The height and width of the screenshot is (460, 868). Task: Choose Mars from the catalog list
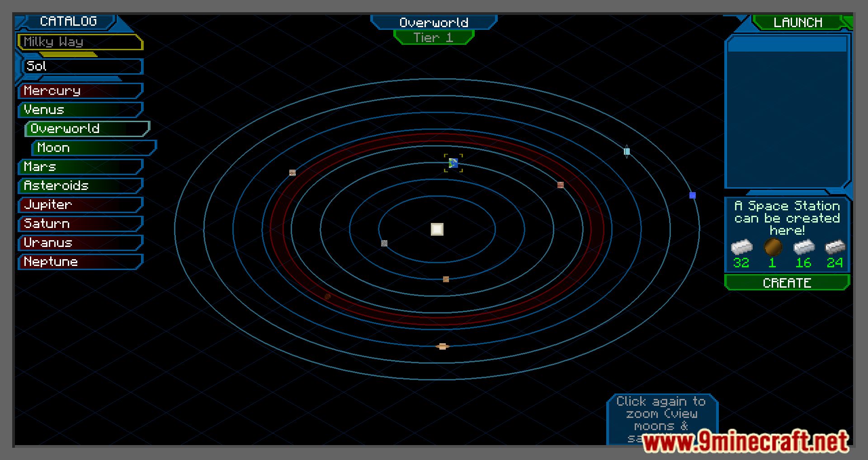tap(80, 167)
